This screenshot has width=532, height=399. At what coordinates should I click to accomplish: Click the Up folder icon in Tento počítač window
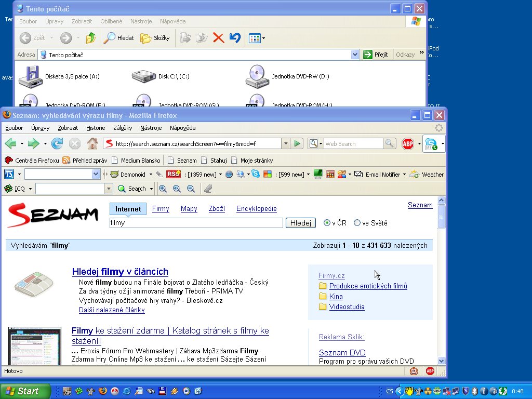tap(90, 37)
